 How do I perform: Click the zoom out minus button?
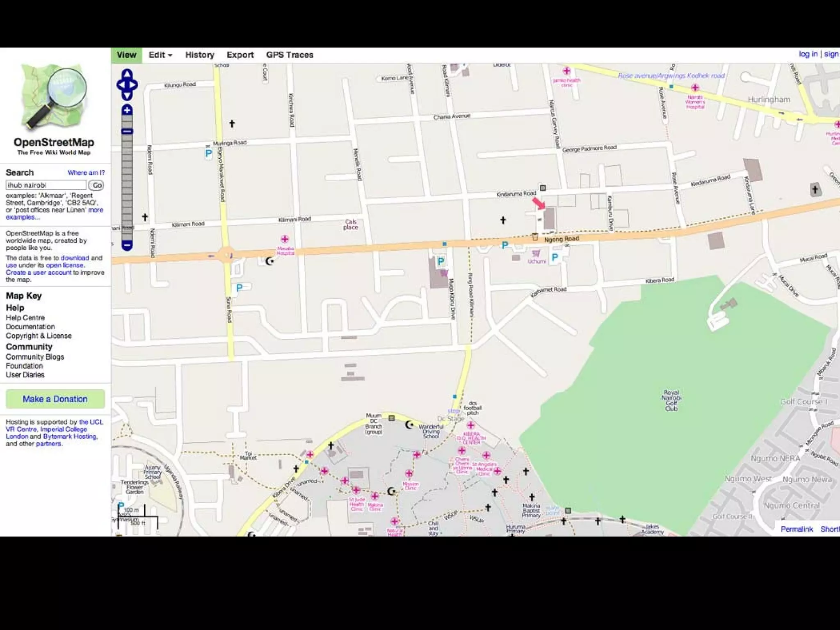(x=127, y=246)
